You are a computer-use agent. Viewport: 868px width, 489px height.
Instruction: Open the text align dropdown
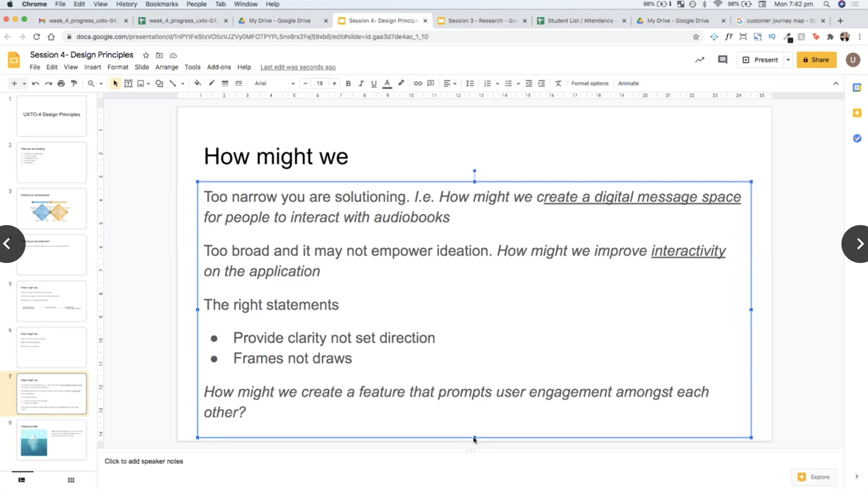(x=449, y=83)
